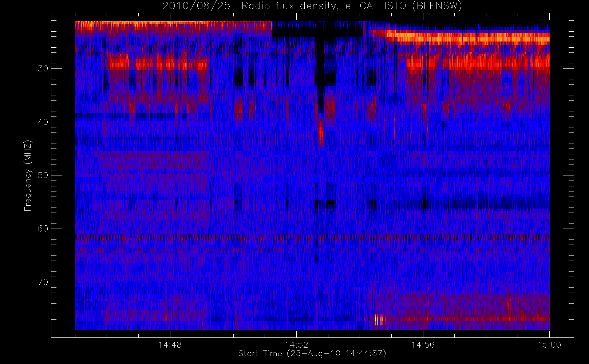Click the 70 frequency tick label

[x=43, y=282]
